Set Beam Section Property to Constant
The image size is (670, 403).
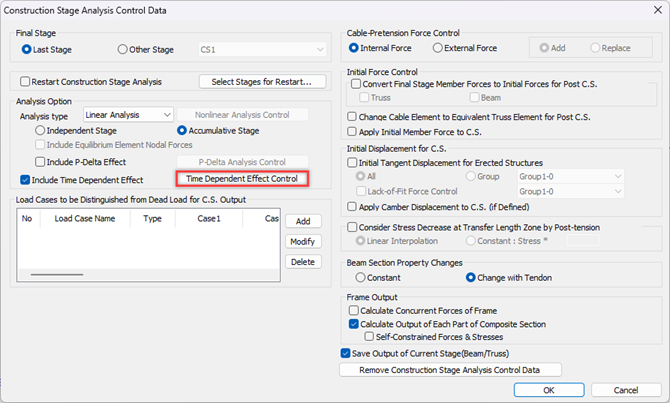coord(360,277)
